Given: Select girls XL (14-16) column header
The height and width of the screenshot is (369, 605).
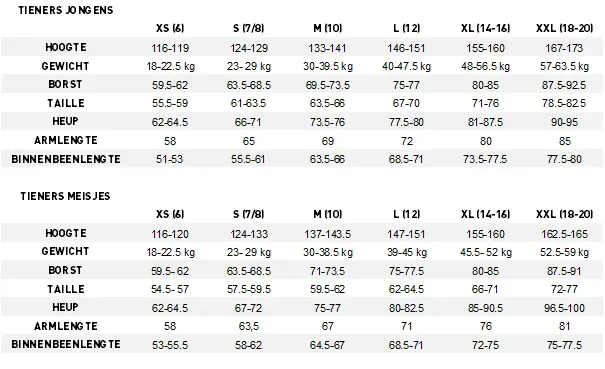Looking at the screenshot, I should [485, 214].
